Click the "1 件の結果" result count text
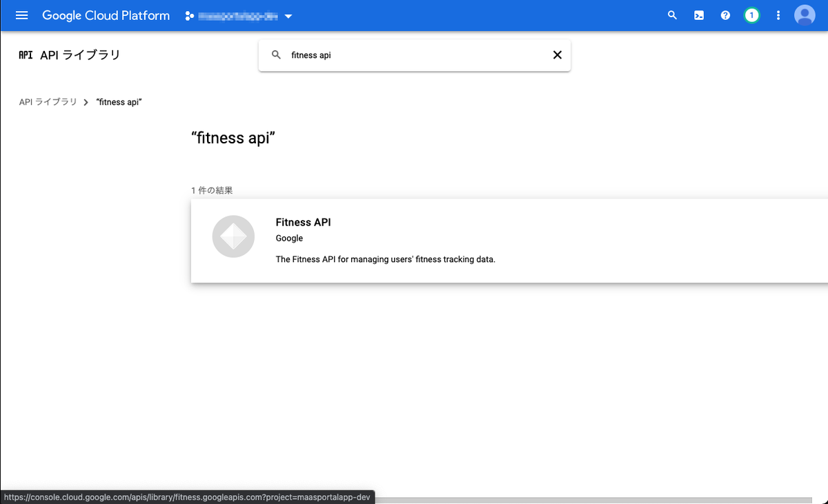 click(x=212, y=190)
